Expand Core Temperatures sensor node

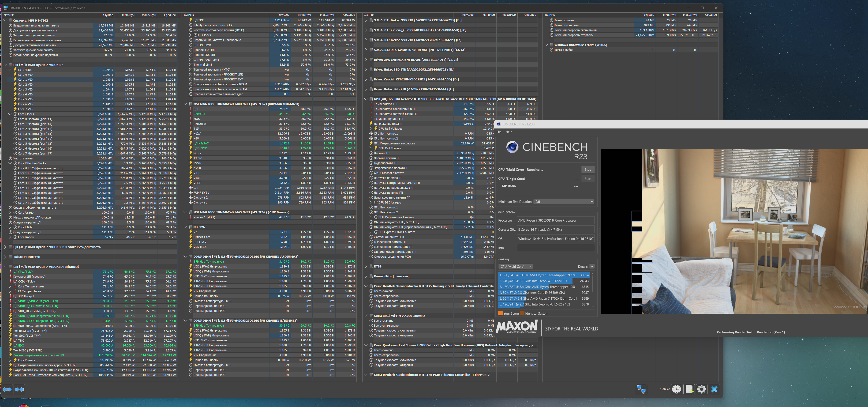10,286
